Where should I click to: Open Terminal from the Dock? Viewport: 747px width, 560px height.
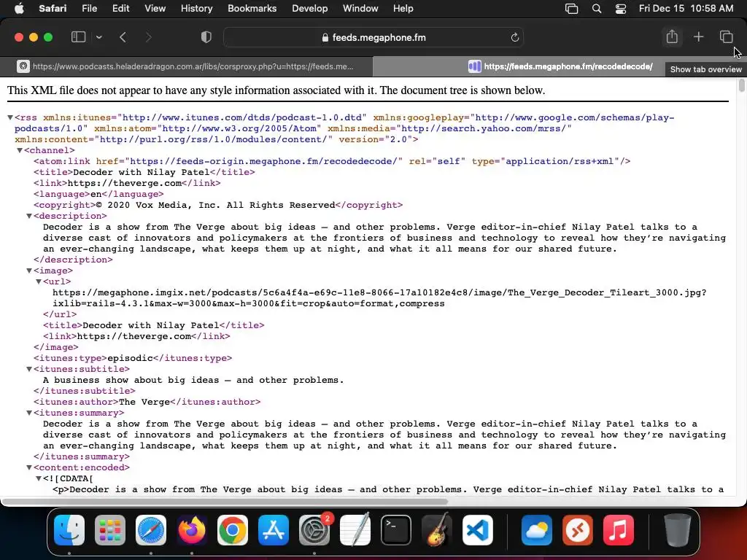pos(396,530)
